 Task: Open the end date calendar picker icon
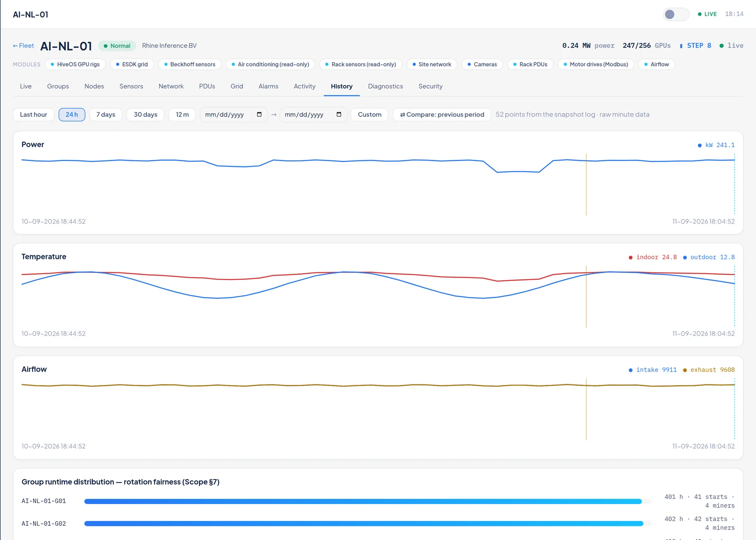339,114
